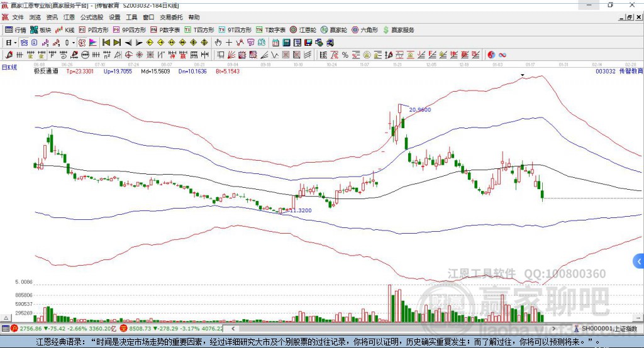The height and width of the screenshot is (348, 644).
Task: Open the 文件 menu
Action: [18, 17]
